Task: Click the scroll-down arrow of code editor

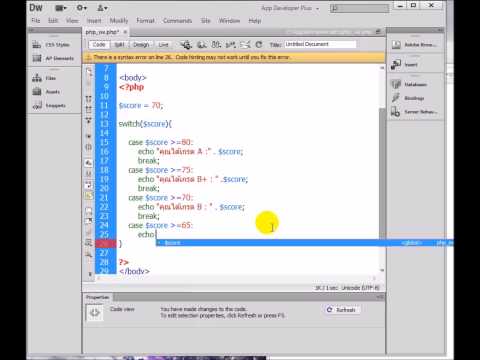Action: (x=382, y=270)
